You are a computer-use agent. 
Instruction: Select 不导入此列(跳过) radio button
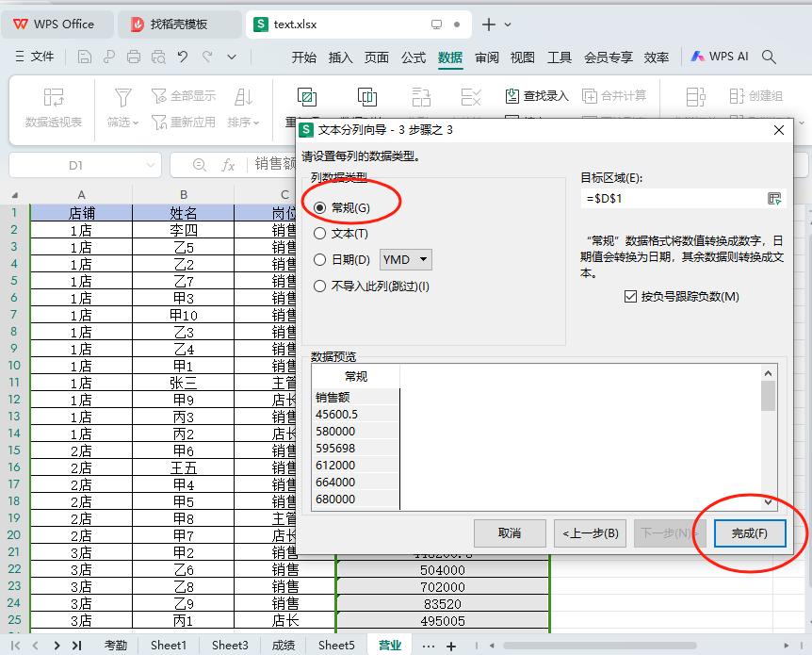(x=320, y=287)
